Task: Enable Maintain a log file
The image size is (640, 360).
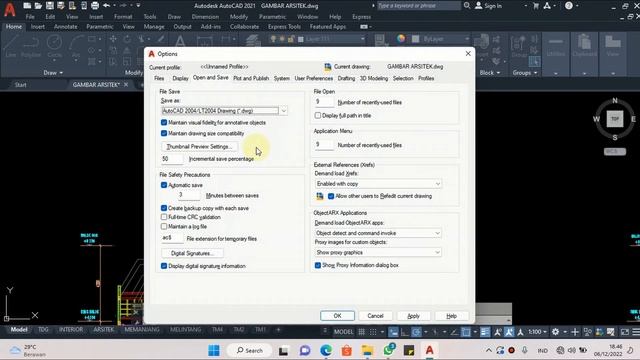Action: coord(164,226)
